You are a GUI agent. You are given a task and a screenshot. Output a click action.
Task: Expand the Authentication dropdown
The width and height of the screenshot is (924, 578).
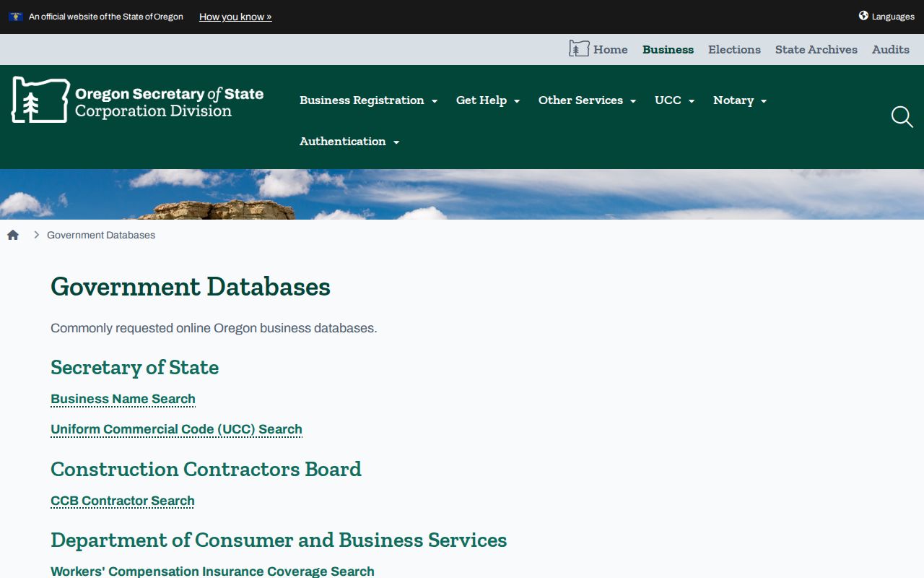[349, 142]
